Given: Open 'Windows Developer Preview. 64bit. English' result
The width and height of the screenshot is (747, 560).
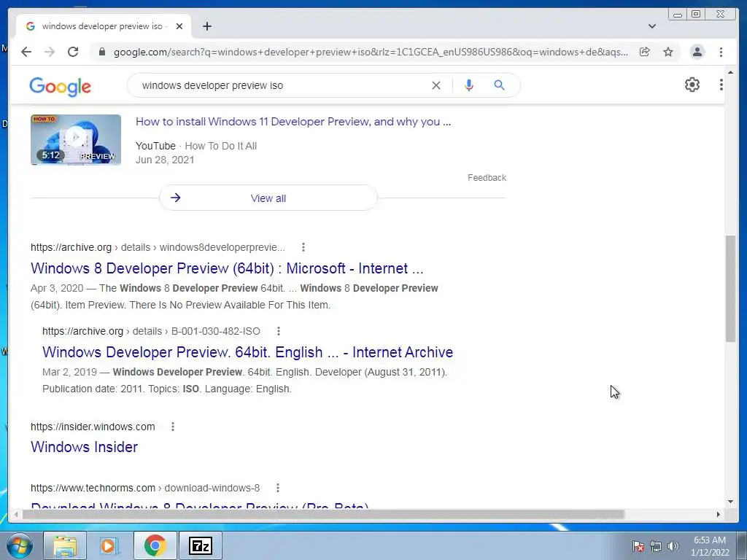Looking at the screenshot, I should (248, 352).
